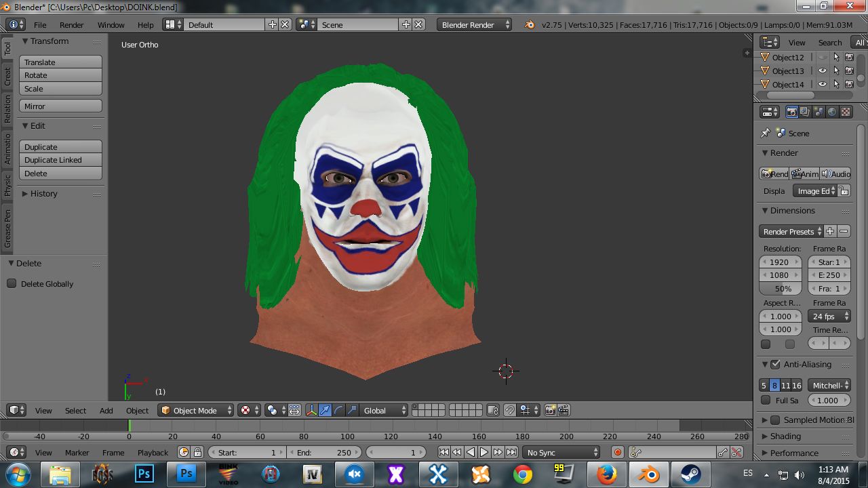The height and width of the screenshot is (488, 868).
Task: Open the Help menu
Action: 146,24
